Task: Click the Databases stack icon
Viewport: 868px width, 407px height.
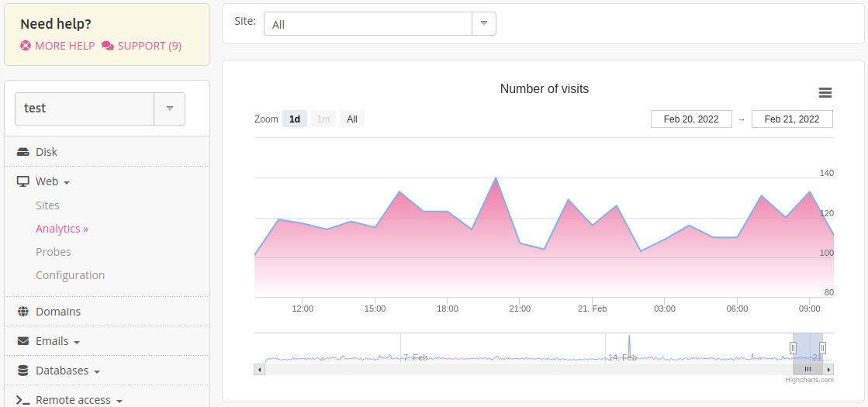Action: pyautogui.click(x=23, y=371)
